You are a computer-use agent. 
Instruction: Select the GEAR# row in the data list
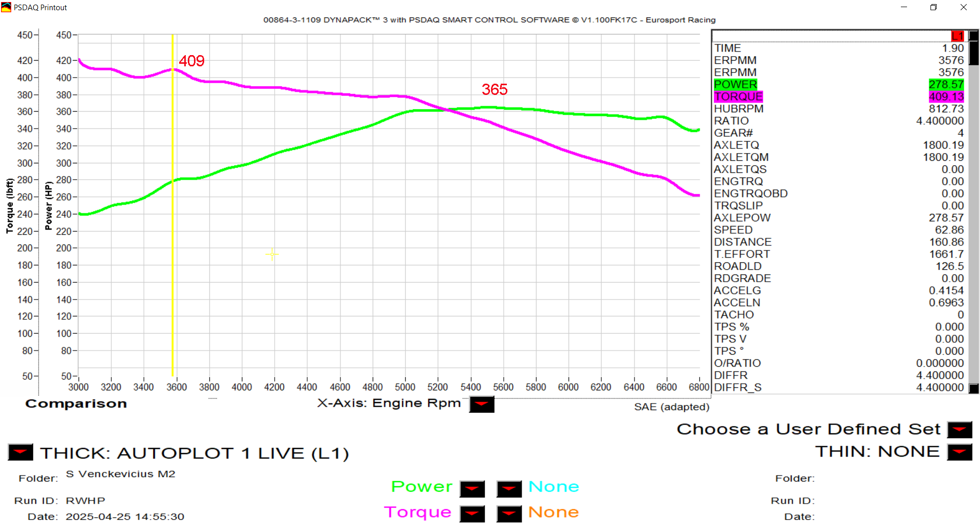pyautogui.click(x=839, y=133)
